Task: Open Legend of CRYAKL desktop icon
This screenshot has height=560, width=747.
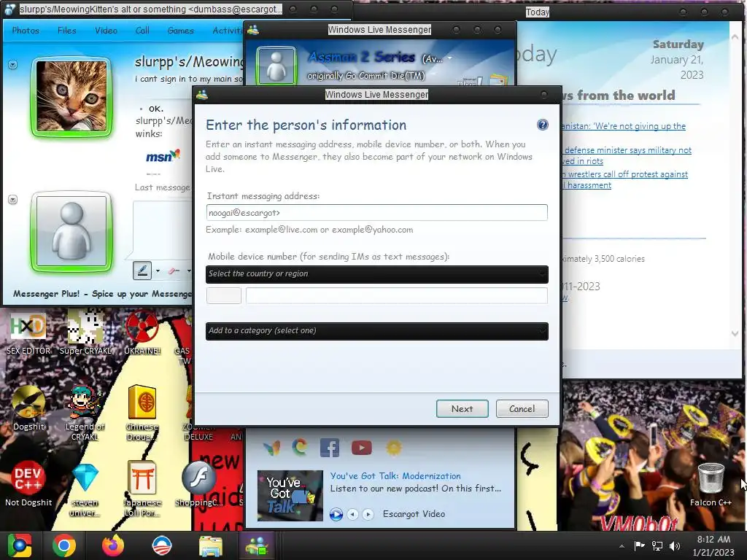Action: point(85,413)
